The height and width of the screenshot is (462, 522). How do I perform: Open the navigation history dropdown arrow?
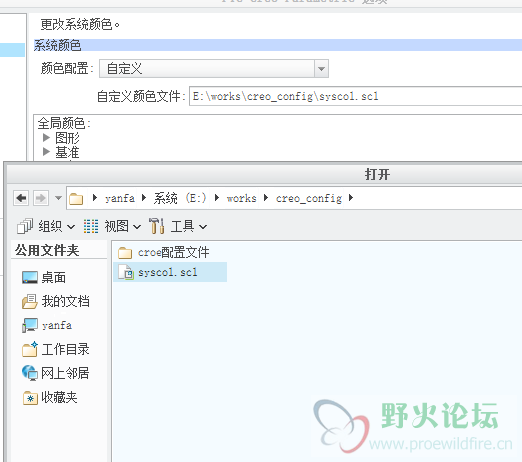[58, 198]
